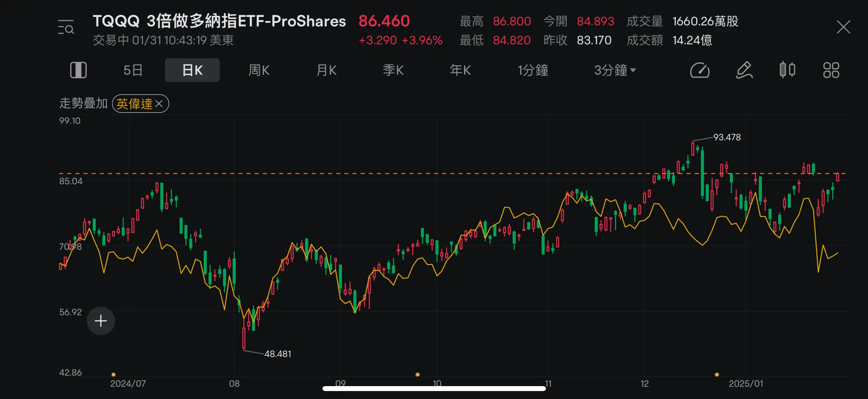868x399 pixels.
Task: Toggle the split-screen chart layout
Action: pyautogui.click(x=78, y=70)
